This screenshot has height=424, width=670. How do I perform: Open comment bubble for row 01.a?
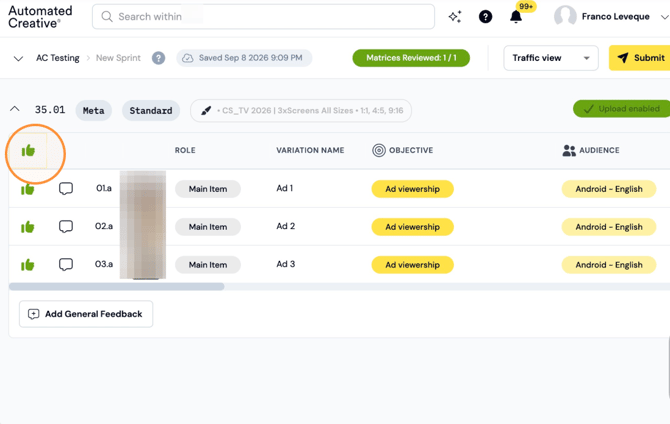(x=66, y=188)
